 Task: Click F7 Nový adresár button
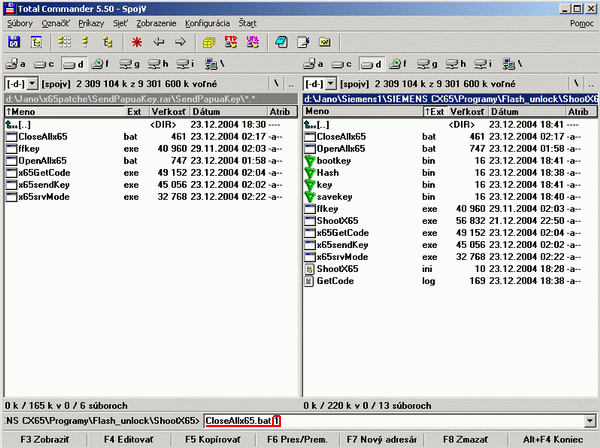[x=382, y=440]
